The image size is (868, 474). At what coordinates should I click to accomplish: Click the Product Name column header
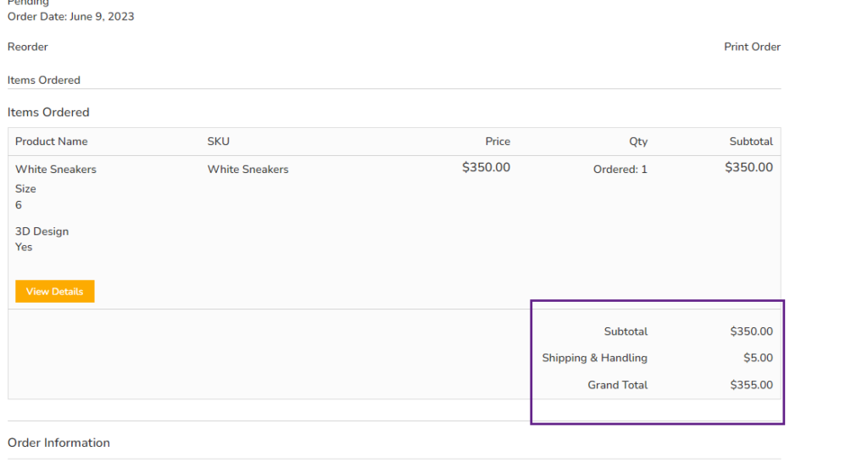coord(52,142)
